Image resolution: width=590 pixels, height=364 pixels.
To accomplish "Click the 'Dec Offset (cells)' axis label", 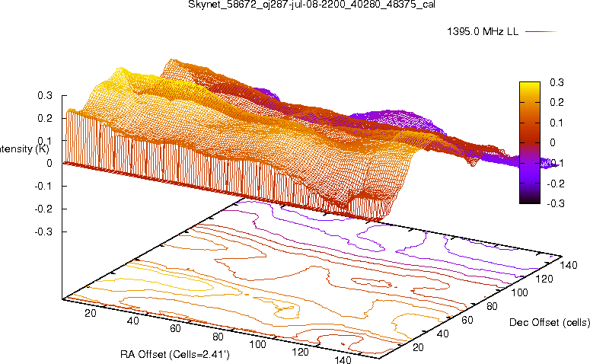I will click(550, 323).
